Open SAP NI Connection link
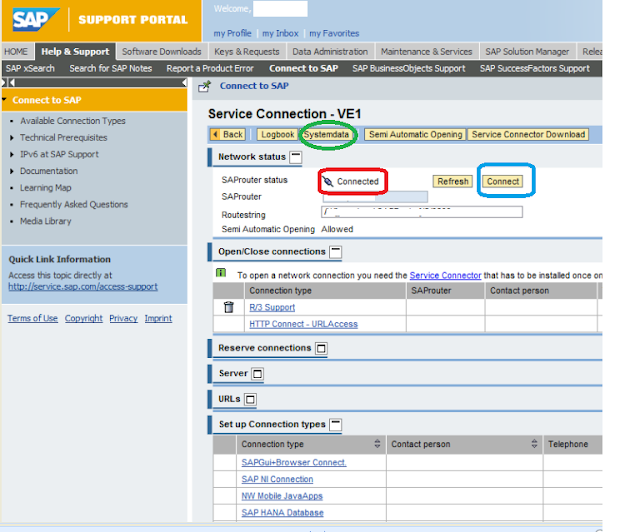 (x=277, y=479)
